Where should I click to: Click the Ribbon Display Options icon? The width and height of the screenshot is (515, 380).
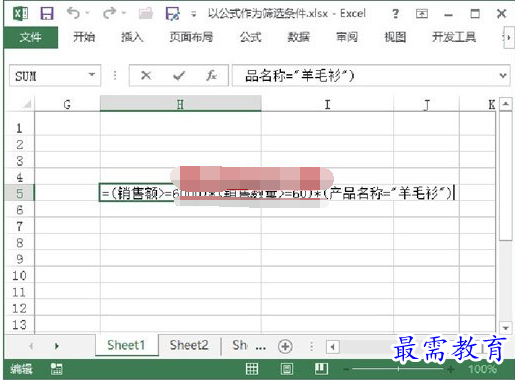click(422, 14)
